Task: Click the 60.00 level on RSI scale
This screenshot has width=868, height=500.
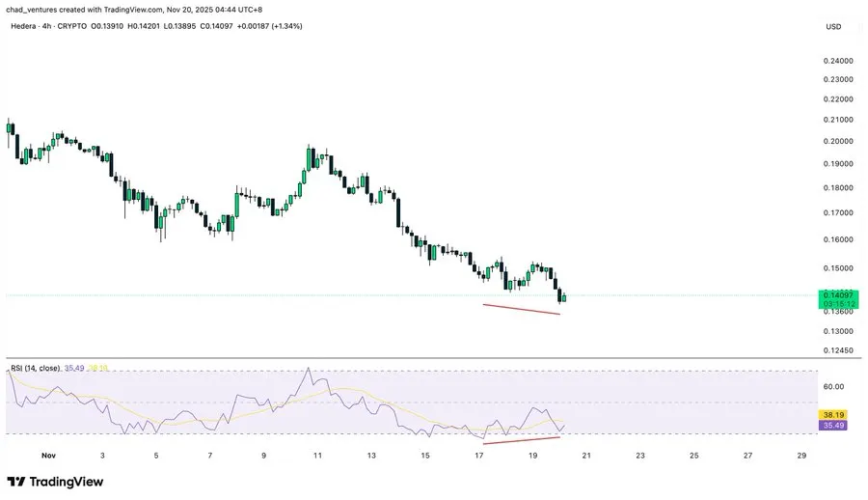Action: tap(833, 387)
